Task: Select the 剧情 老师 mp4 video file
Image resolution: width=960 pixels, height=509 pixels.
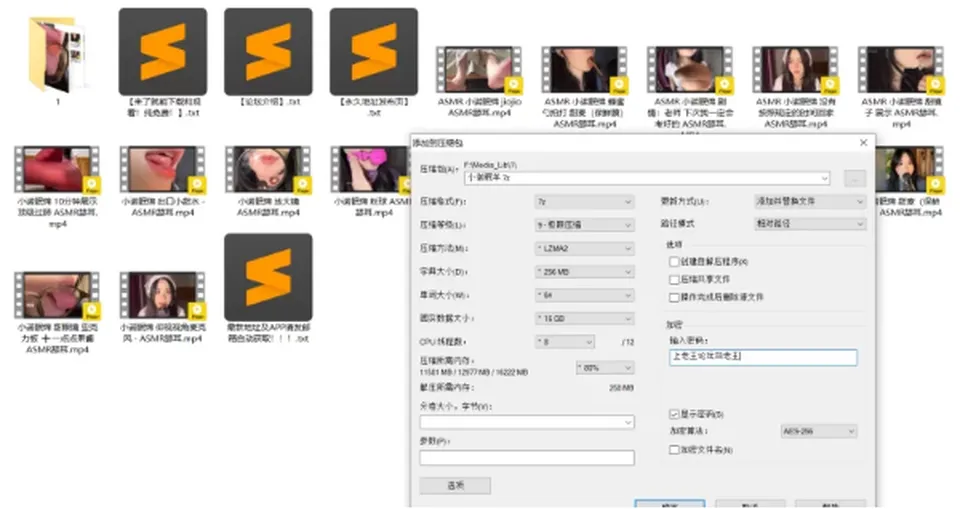Action: coord(689,89)
